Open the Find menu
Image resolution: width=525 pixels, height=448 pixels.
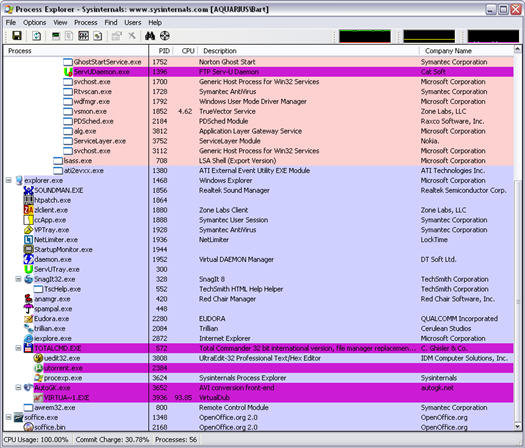coord(111,22)
